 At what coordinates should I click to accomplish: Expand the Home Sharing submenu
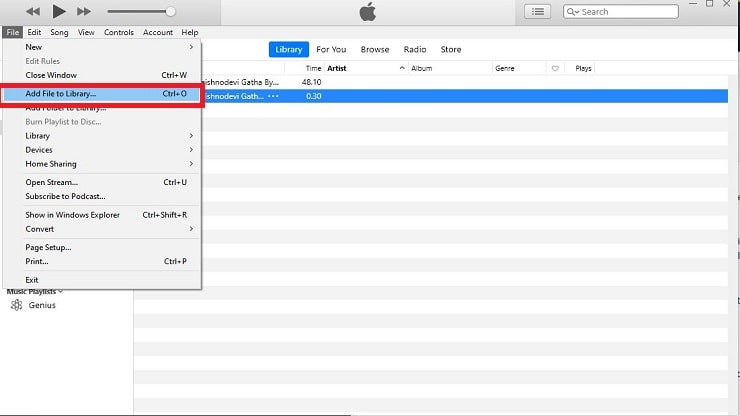tap(102, 164)
